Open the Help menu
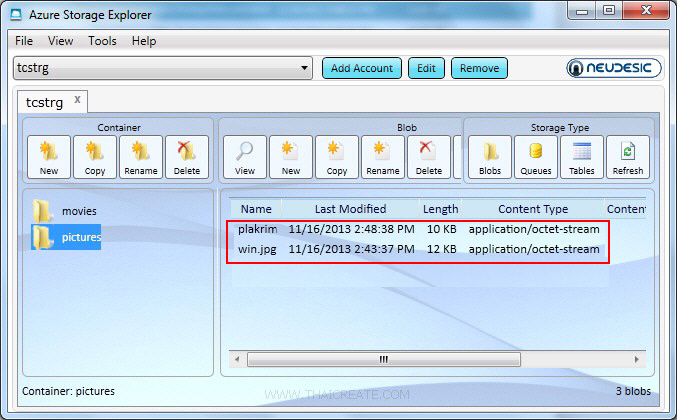 tap(144, 41)
